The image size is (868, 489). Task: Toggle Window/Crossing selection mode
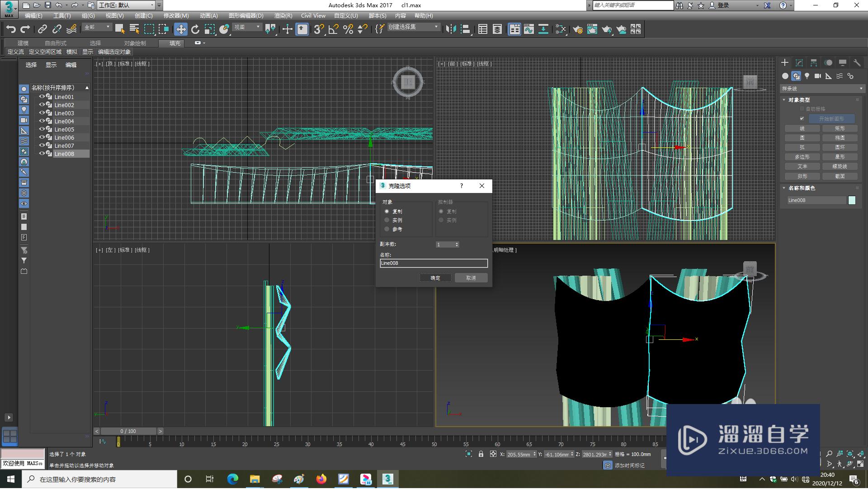click(164, 29)
